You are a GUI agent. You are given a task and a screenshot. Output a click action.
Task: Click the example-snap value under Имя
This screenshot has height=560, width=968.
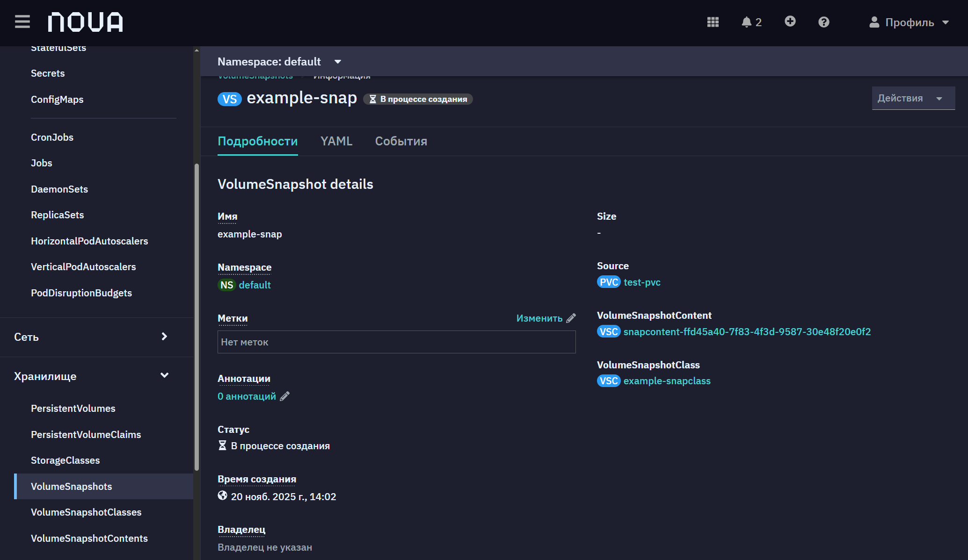[250, 234]
